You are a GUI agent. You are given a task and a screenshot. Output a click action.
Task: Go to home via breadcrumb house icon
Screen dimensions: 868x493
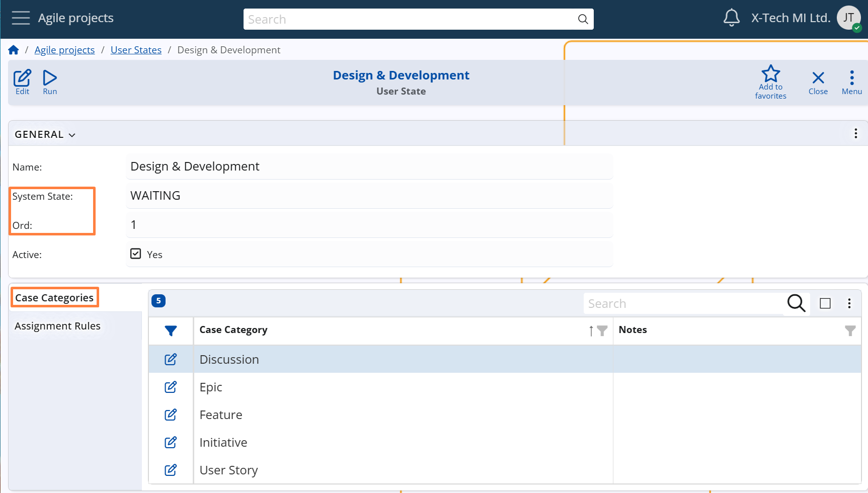tap(14, 50)
